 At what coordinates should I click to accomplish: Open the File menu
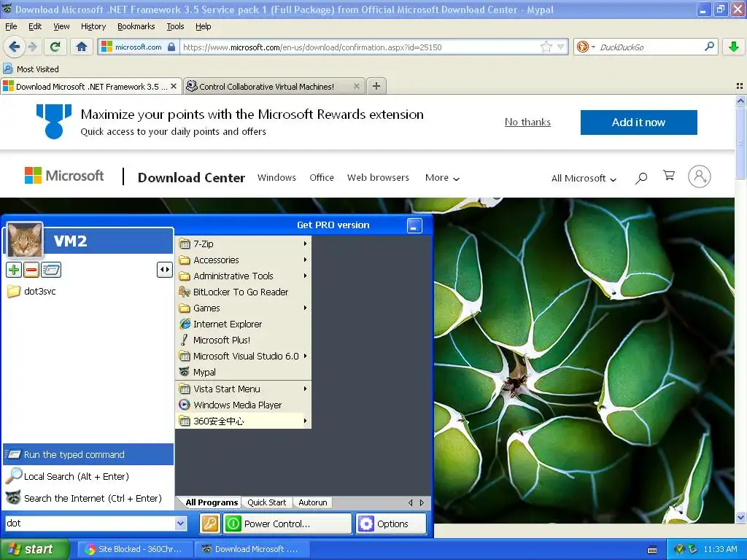pos(11,26)
